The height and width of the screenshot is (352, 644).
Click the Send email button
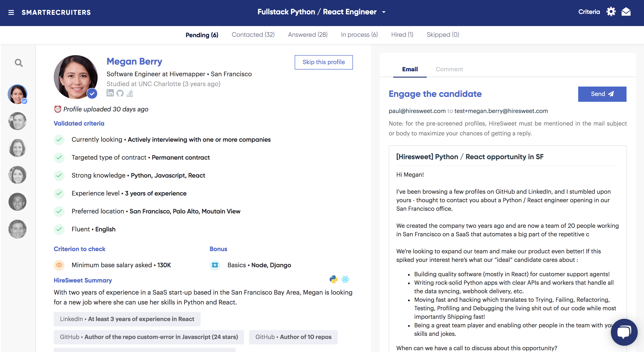coord(602,94)
